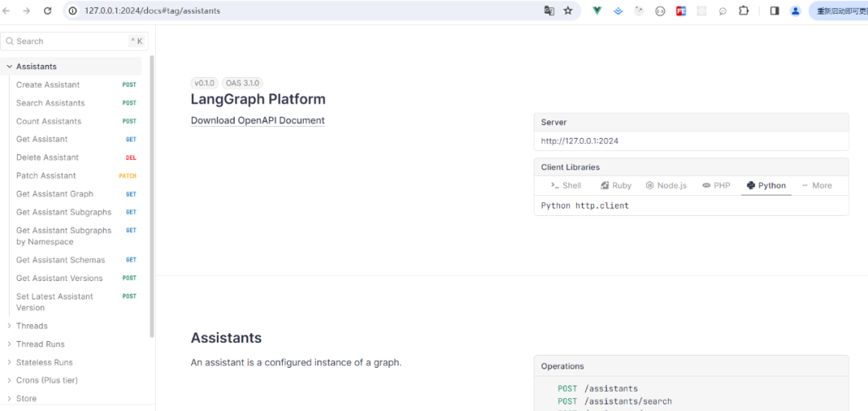Go to Get Assistant endpoint
Image resolution: width=868 pixels, height=411 pixels.
point(76,139)
